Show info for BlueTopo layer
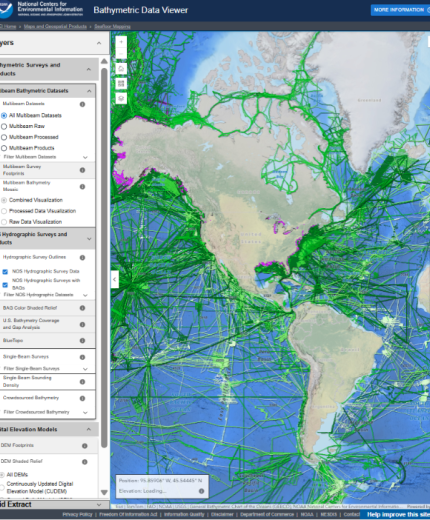This screenshot has width=430, height=520. pos(82,341)
